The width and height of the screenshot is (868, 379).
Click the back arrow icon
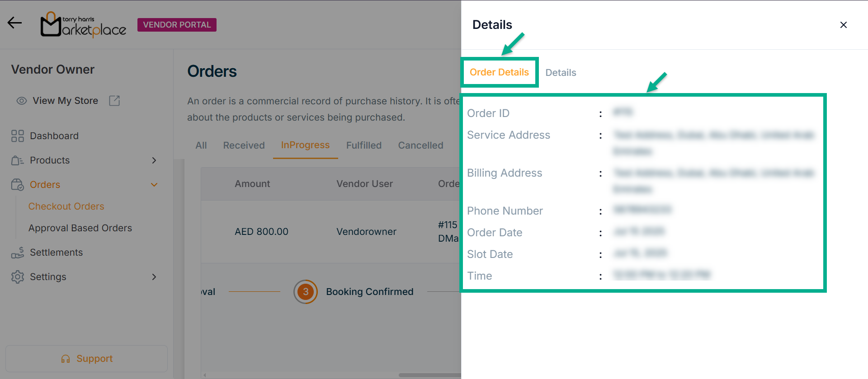(x=14, y=23)
